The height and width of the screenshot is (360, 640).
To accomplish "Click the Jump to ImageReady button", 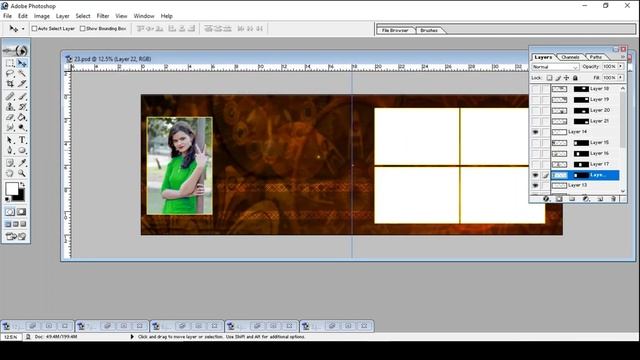I will (x=16, y=236).
